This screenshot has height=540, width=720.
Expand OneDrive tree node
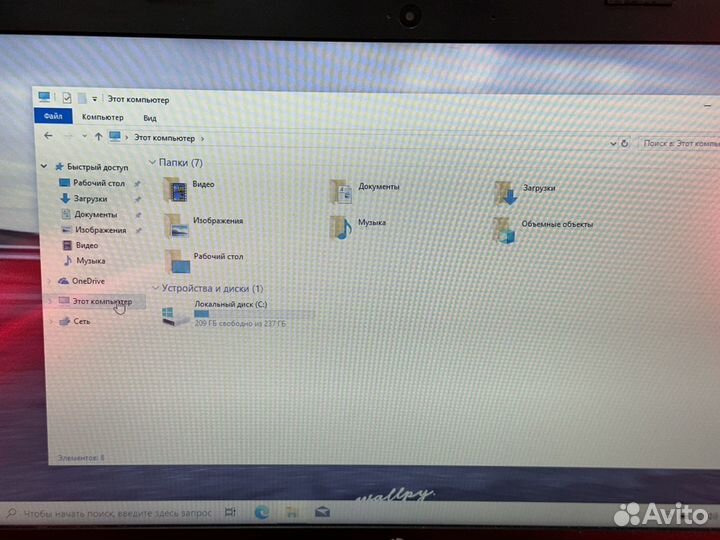pos(50,281)
